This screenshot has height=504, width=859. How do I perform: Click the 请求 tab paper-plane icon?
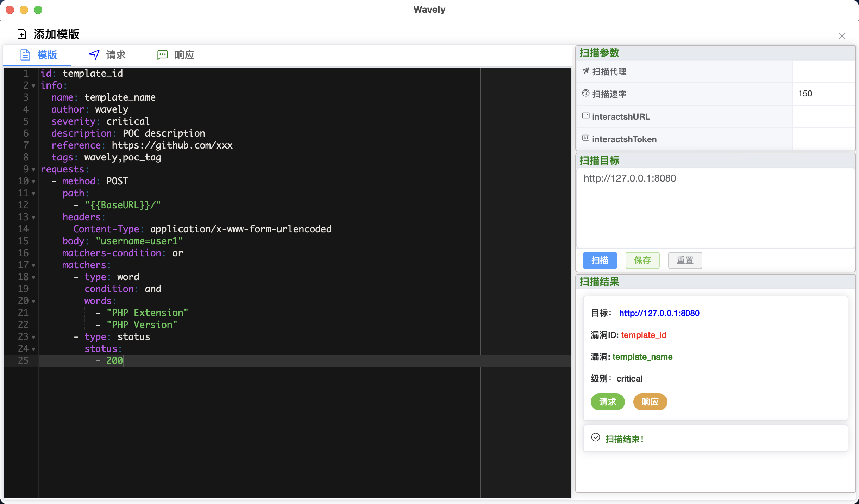coord(94,55)
